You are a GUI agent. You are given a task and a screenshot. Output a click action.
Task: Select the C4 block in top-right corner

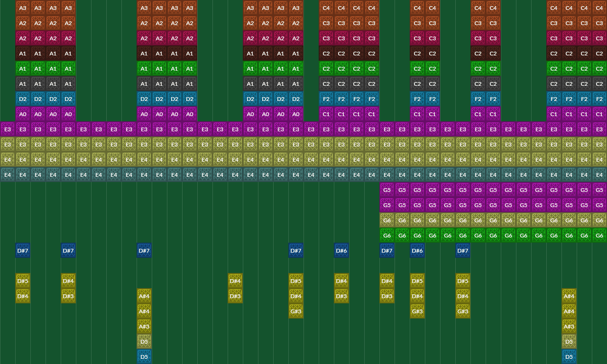point(599,8)
